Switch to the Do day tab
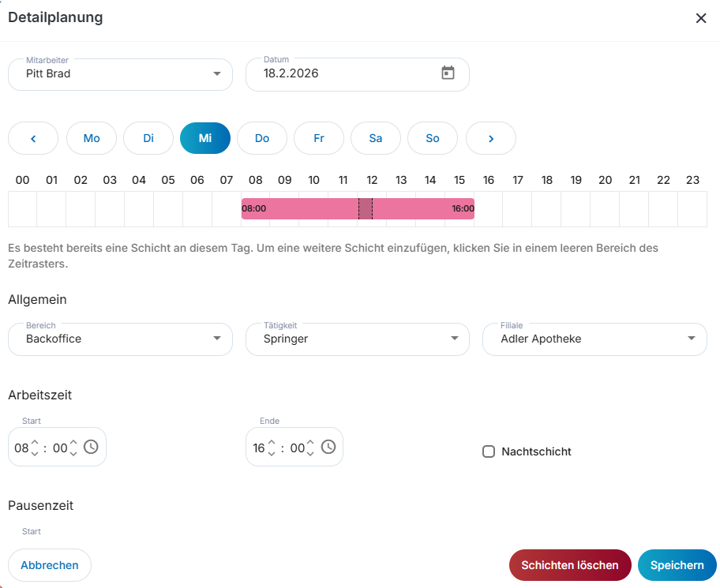Screen dimensions: 720x588 [262, 138]
